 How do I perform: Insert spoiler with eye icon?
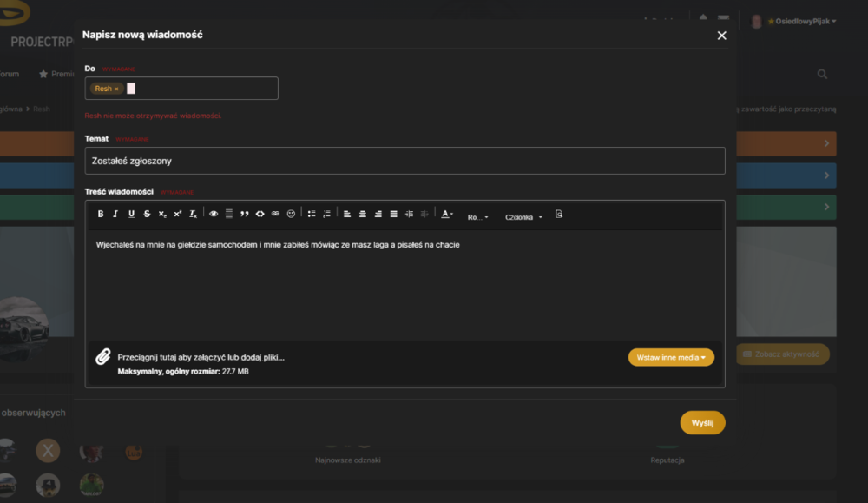click(x=214, y=214)
